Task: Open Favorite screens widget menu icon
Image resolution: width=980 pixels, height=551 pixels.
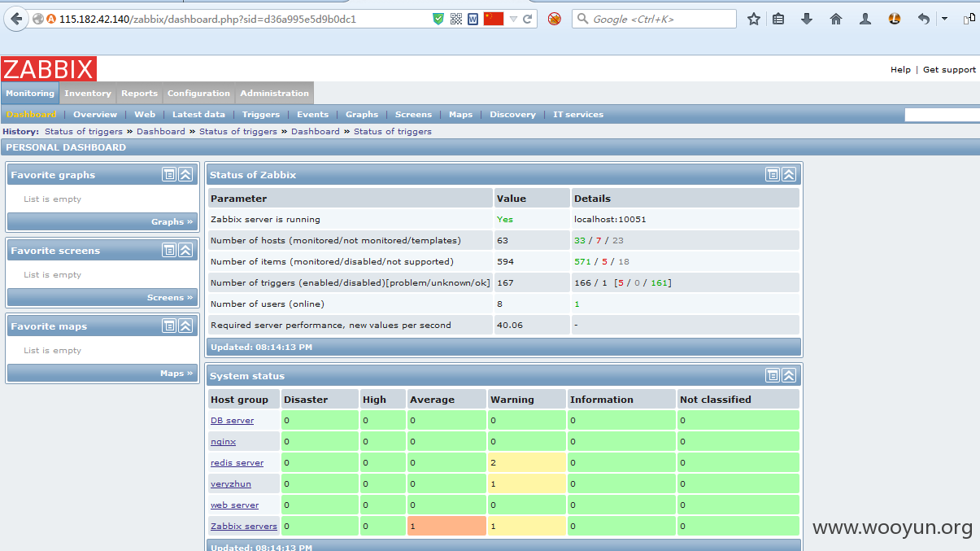Action: [x=169, y=250]
